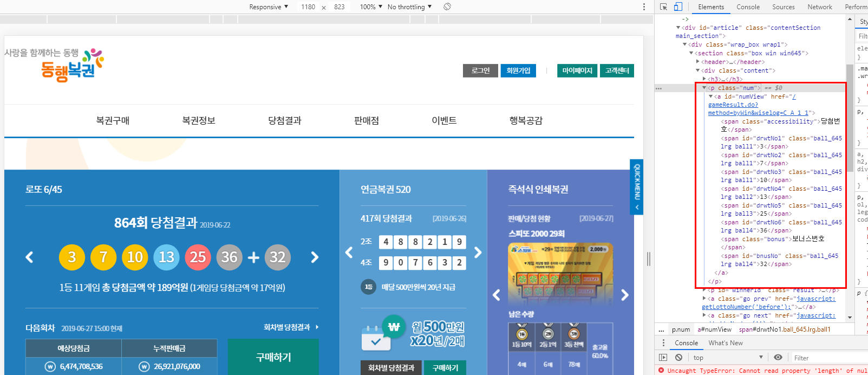
Task: Select a#numView in the breadcrumb bar
Action: 714,329
